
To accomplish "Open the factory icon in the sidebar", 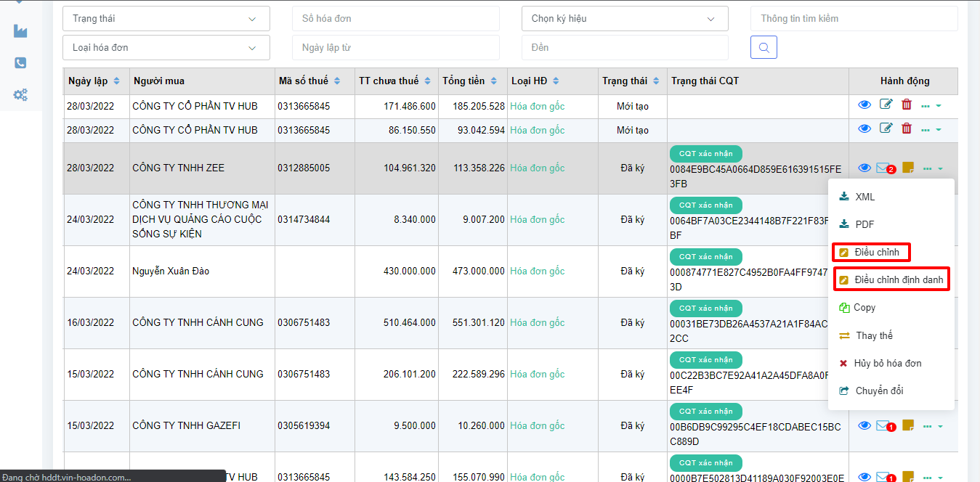I will point(20,30).
